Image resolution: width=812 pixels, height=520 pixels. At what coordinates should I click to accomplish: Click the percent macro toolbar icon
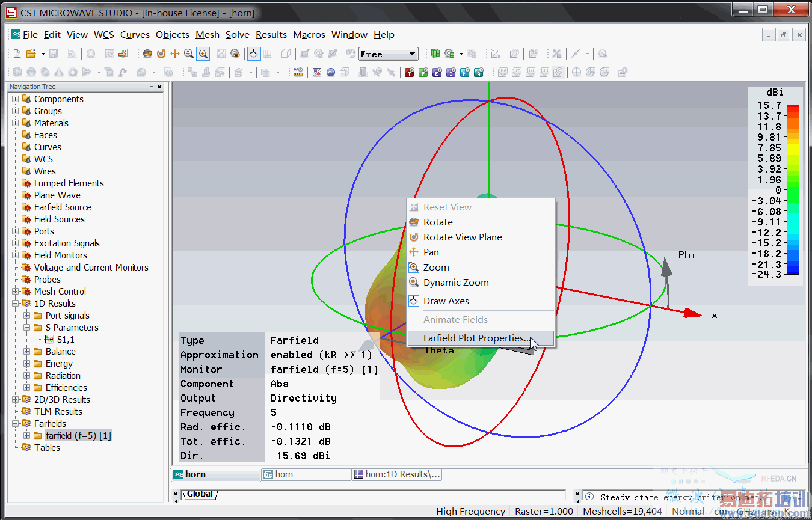pos(557,54)
